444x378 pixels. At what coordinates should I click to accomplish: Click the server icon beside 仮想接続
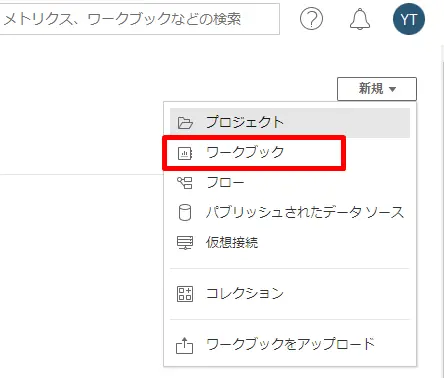[x=185, y=243]
